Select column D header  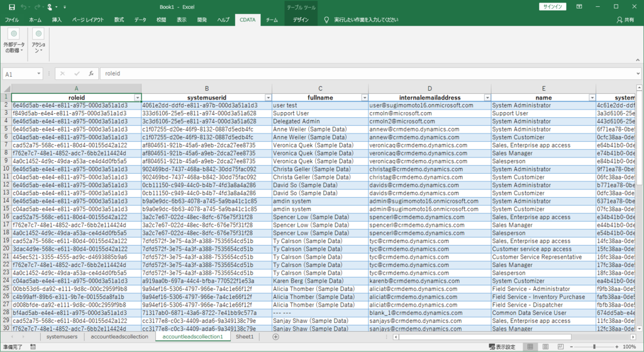(430, 88)
